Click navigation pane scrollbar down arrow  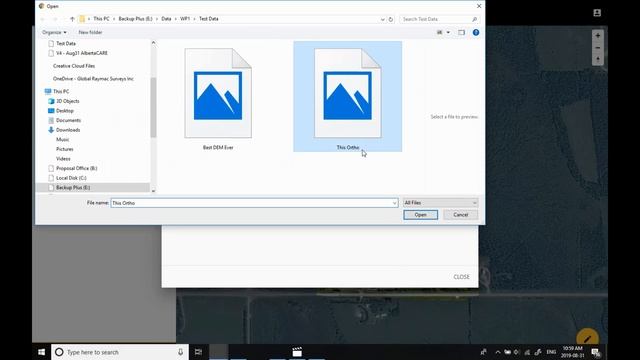153,191
